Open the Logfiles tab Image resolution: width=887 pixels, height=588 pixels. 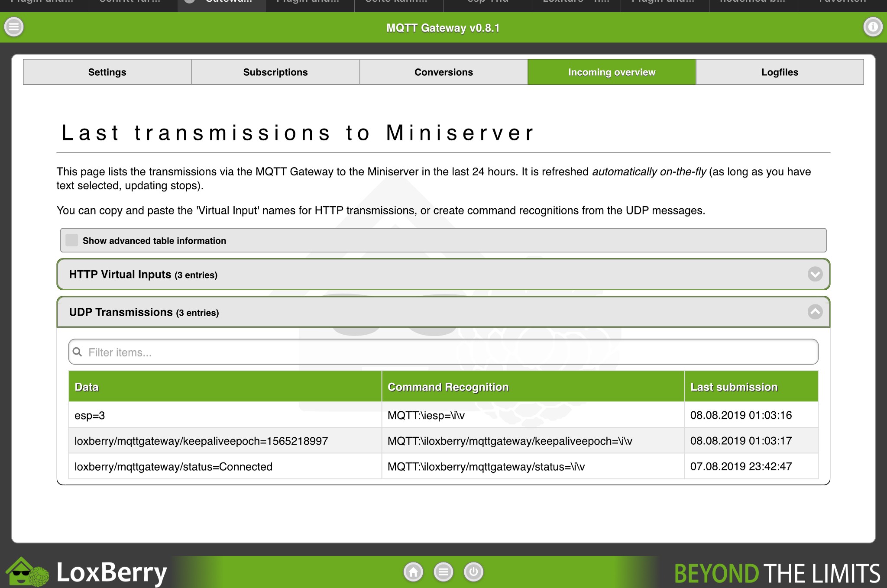780,72
